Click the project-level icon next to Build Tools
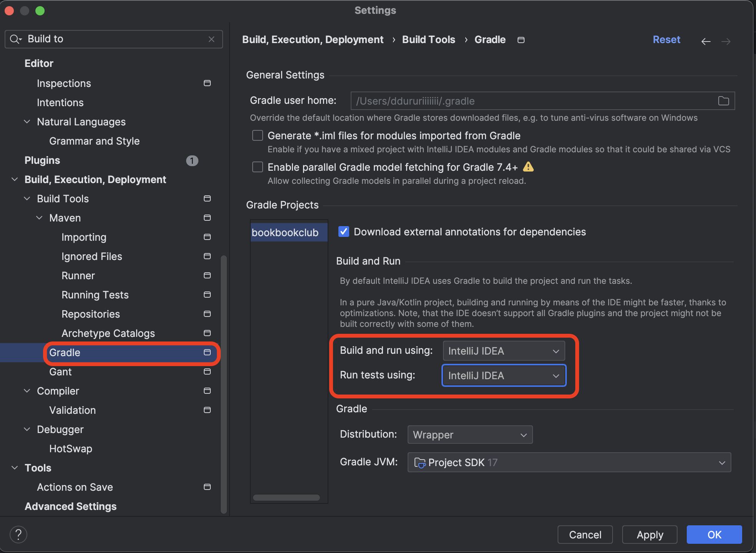Image resolution: width=756 pixels, height=553 pixels. 207,198
